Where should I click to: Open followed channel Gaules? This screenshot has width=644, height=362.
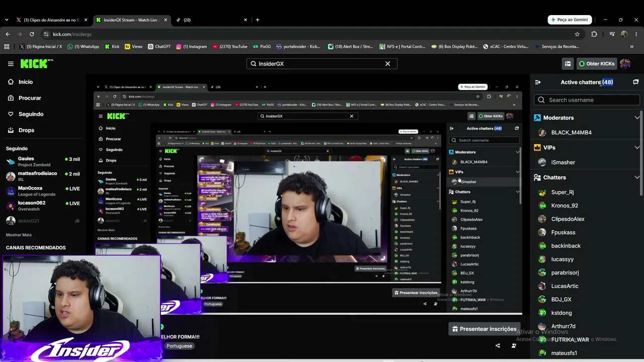coord(43,161)
